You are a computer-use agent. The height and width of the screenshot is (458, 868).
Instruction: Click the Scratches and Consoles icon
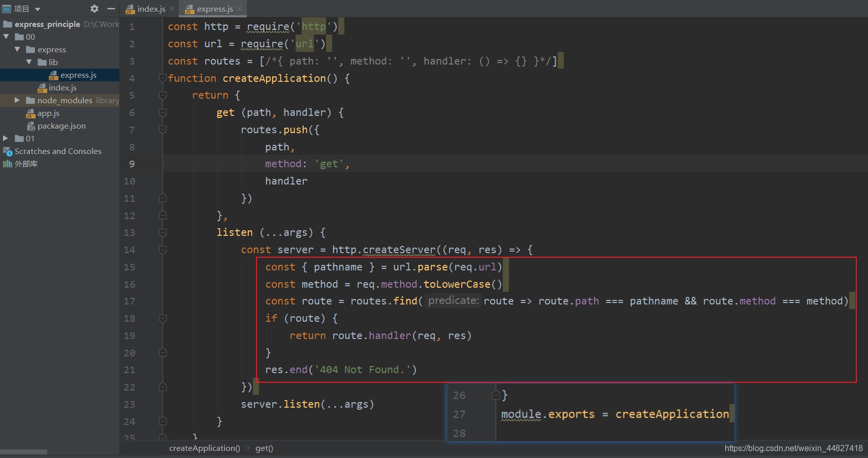8,151
